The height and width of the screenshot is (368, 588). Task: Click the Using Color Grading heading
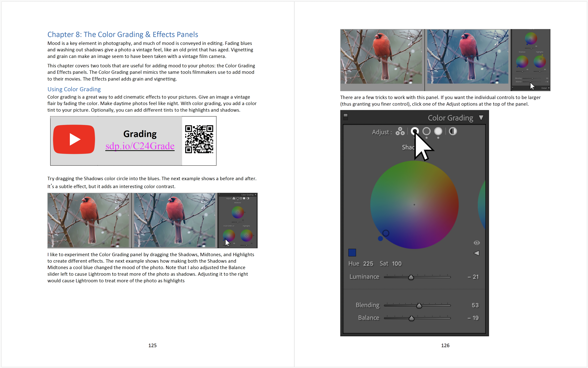tap(74, 89)
